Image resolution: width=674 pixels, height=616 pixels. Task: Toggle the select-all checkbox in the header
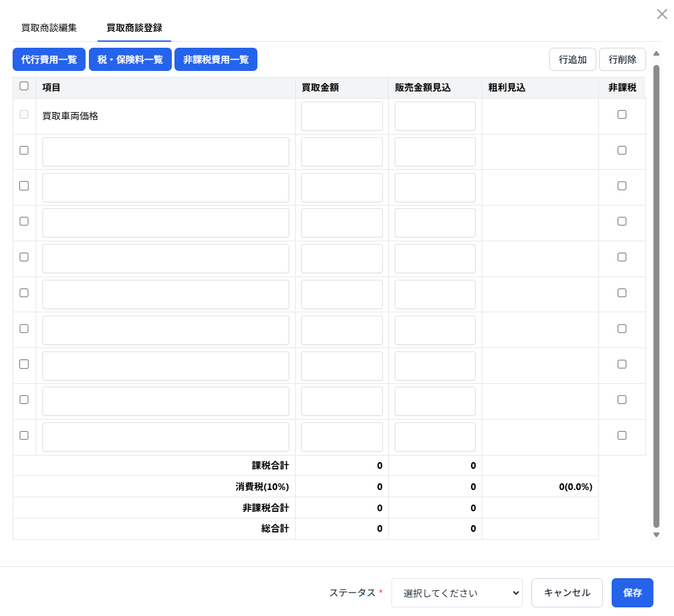click(25, 86)
